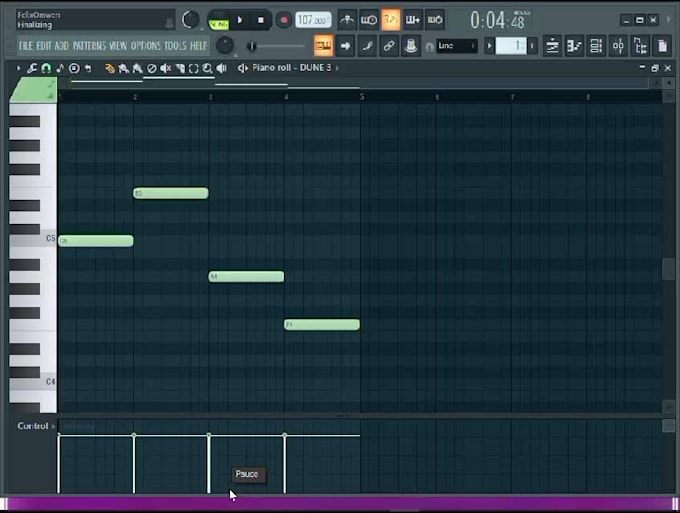The image size is (680, 513).
Task: Open the OPTIONS menu
Action: (146, 46)
